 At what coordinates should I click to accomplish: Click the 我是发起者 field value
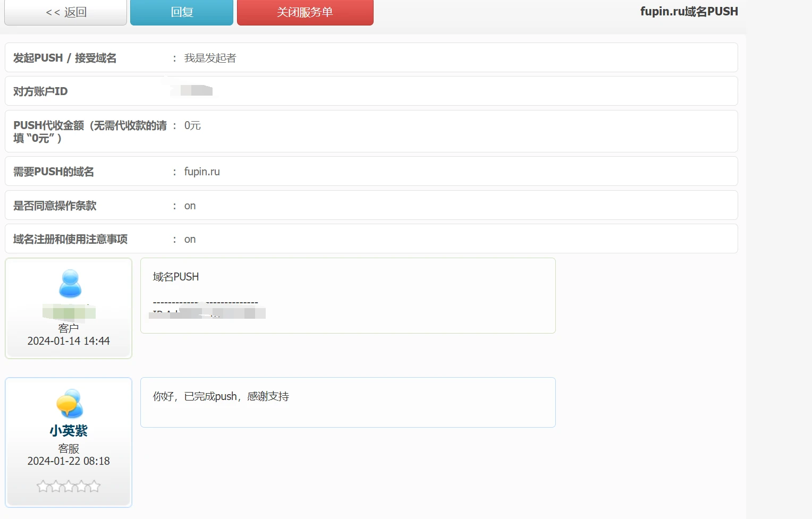coord(210,58)
